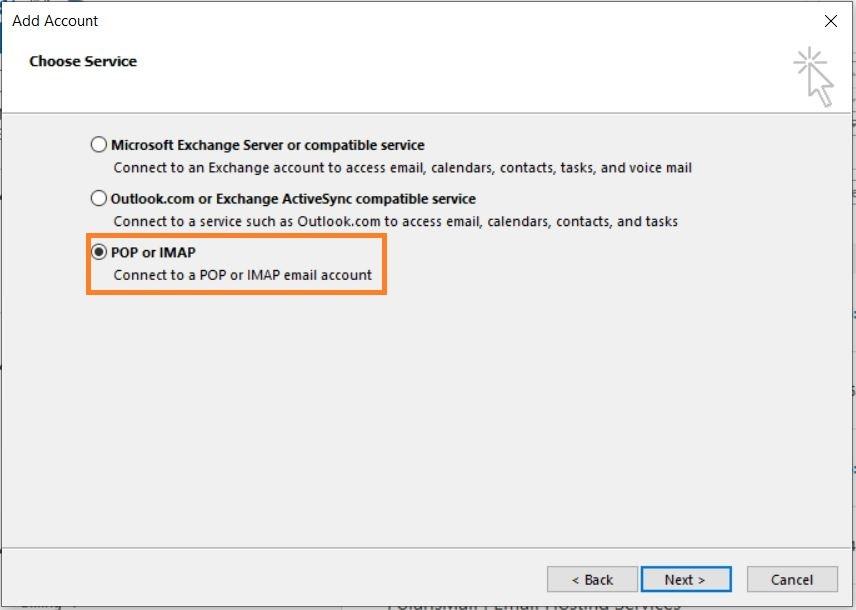Click the Add Account title bar

55,20
